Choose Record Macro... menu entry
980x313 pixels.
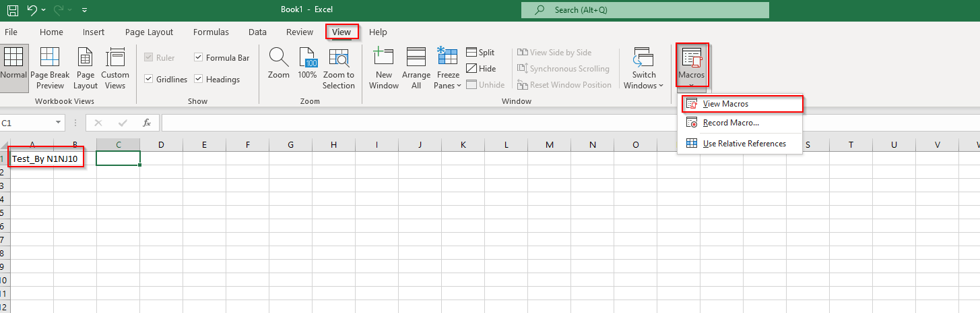(731, 123)
